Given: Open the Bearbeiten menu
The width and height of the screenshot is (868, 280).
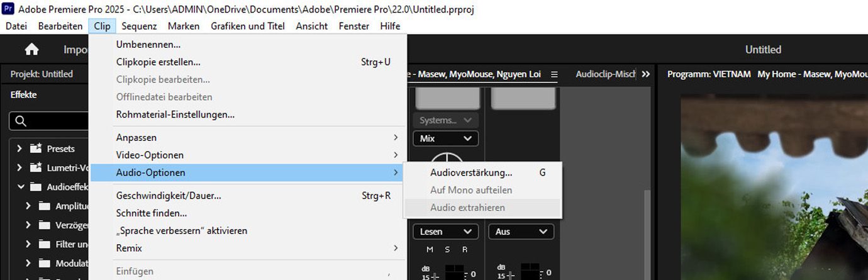Looking at the screenshot, I should click(60, 26).
